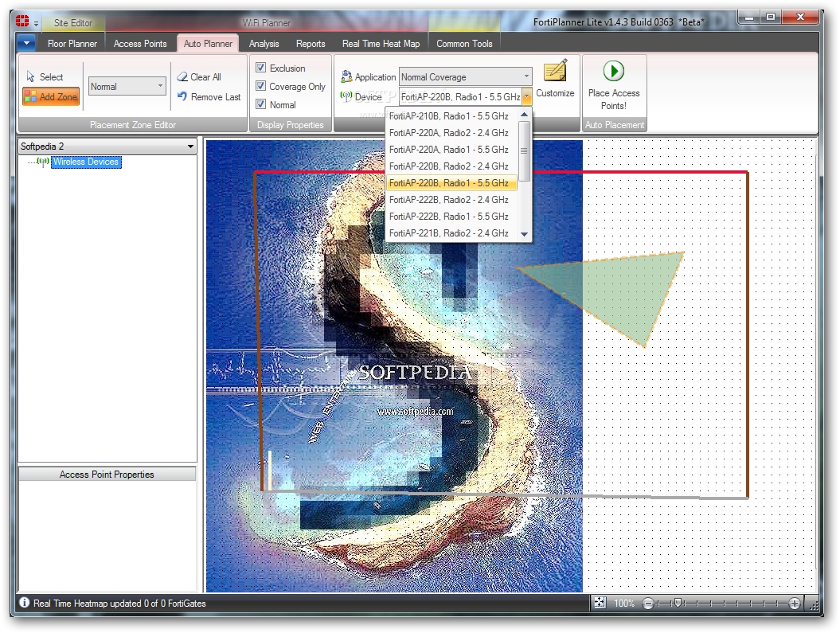Click the fit-to-screen icon near 100%
This screenshot has width=840, height=633.
pyautogui.click(x=600, y=603)
